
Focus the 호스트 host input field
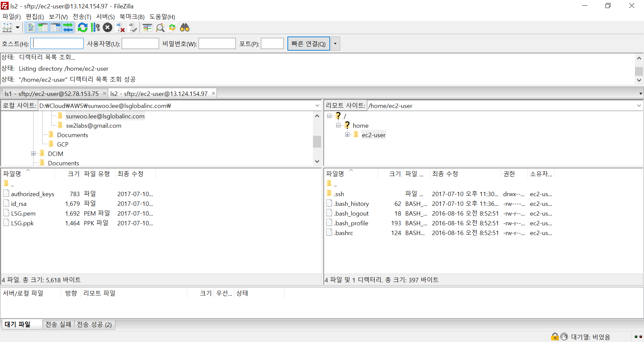point(57,44)
